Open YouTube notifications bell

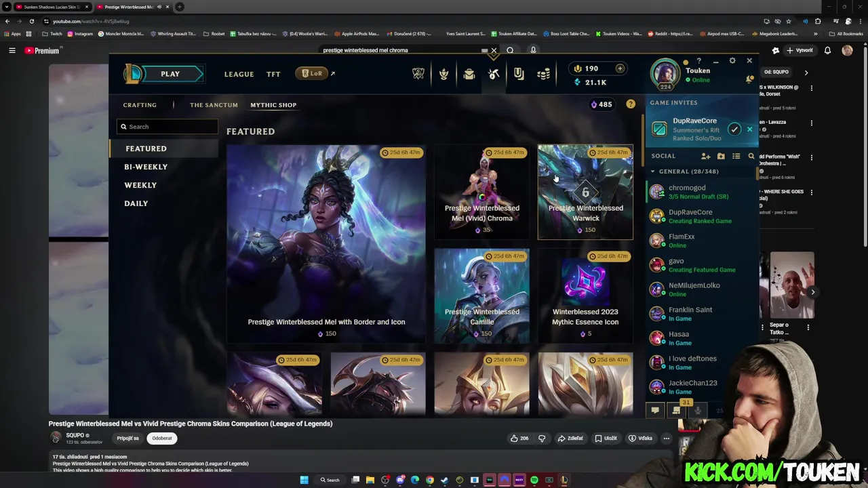[827, 50]
